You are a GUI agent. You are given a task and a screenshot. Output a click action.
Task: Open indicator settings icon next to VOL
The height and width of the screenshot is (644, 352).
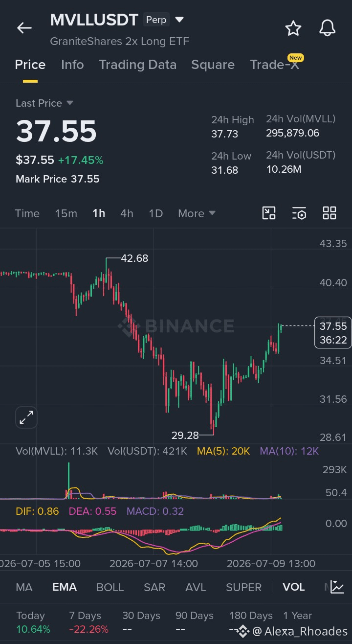point(337,587)
